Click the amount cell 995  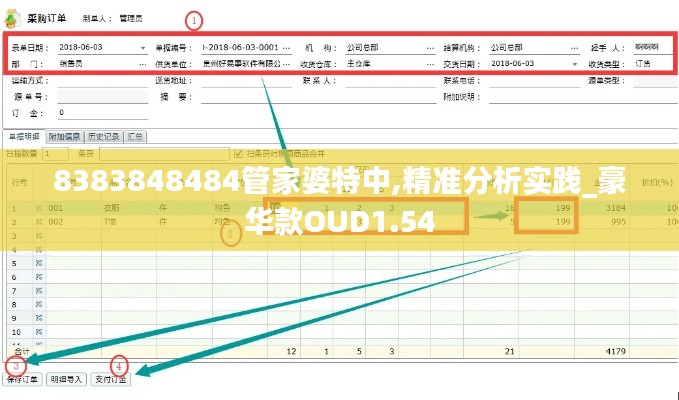pos(602,222)
